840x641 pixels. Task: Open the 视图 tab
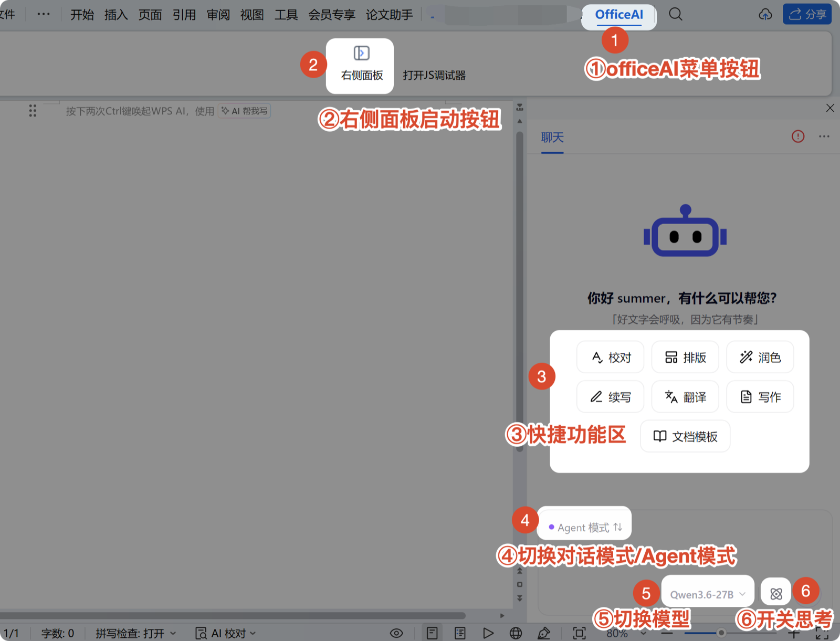[252, 15]
